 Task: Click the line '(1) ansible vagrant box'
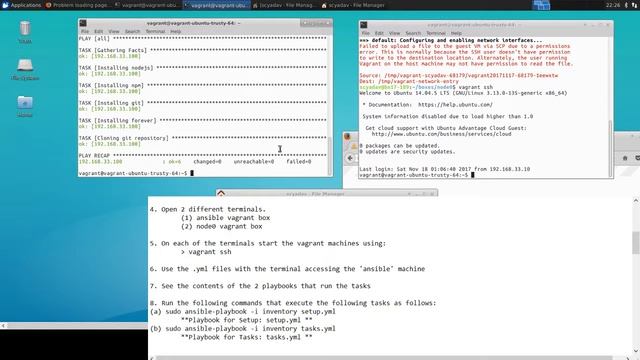click(225, 218)
